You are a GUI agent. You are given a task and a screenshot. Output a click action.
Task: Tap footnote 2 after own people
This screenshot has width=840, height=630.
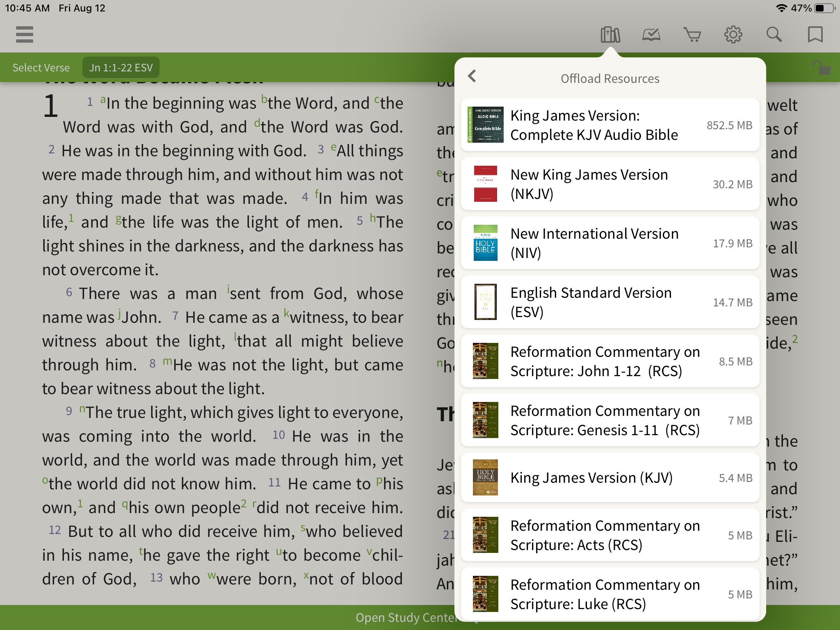(x=244, y=503)
